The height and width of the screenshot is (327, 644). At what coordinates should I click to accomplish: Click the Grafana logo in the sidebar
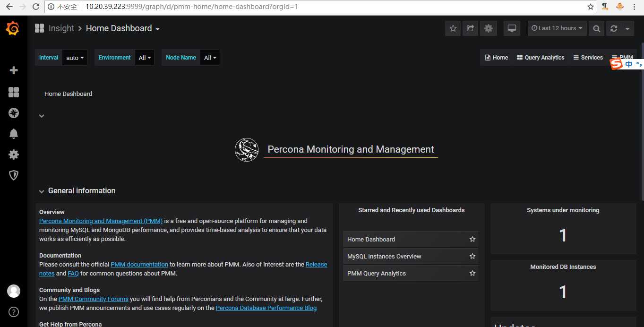tap(13, 28)
